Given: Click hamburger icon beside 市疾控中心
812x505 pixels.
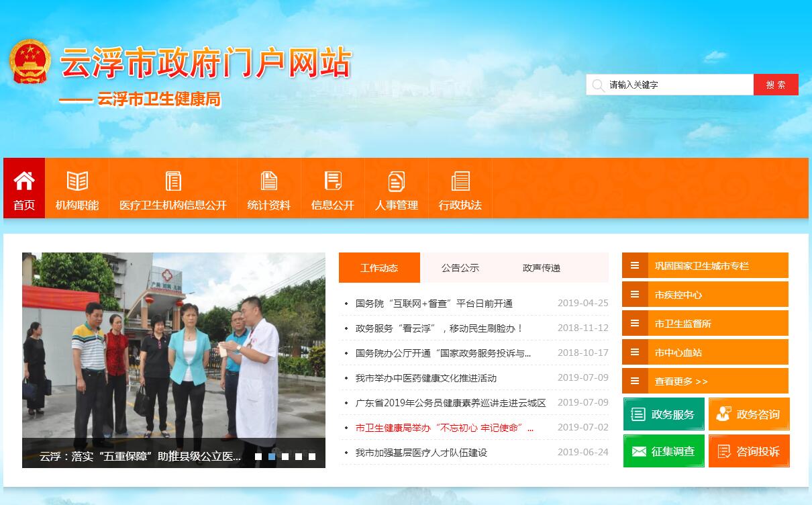Looking at the screenshot, I should [x=635, y=294].
